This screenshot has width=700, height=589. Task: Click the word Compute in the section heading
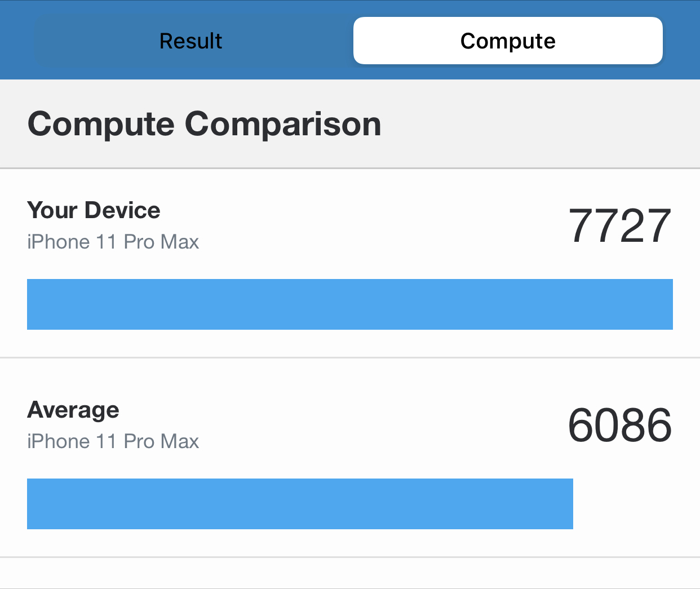[x=101, y=124]
